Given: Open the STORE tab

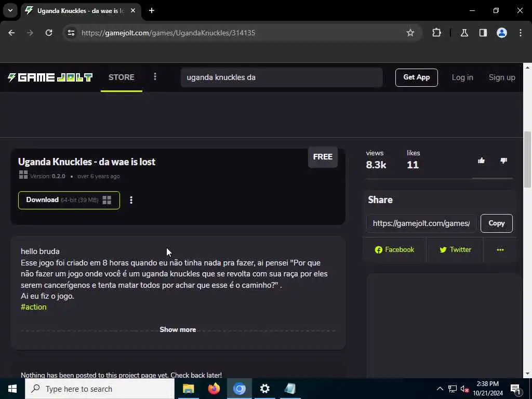Looking at the screenshot, I should (x=122, y=77).
